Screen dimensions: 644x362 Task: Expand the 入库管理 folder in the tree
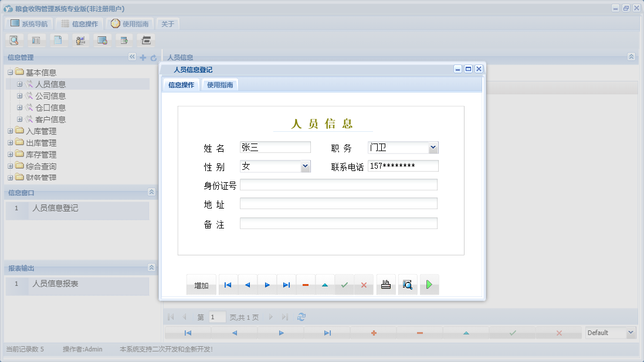pyautogui.click(x=10, y=131)
